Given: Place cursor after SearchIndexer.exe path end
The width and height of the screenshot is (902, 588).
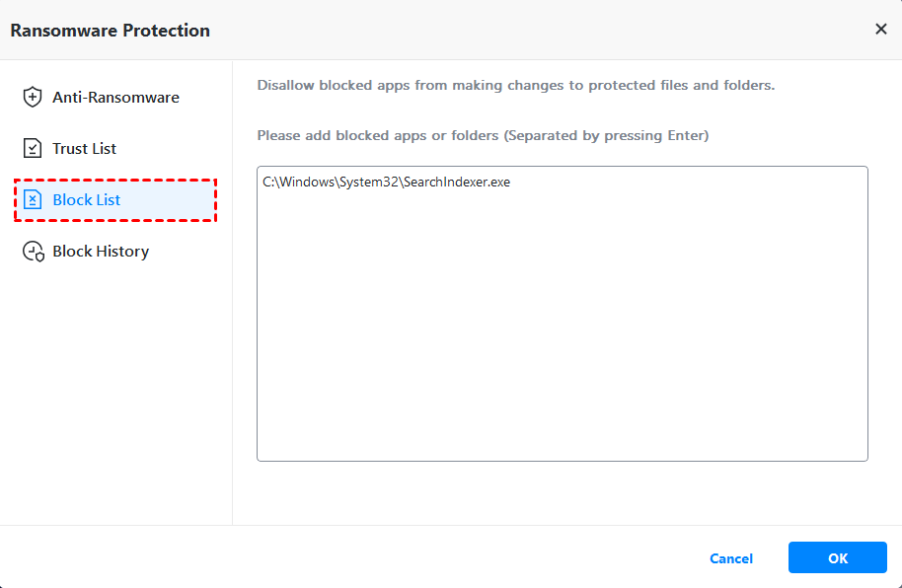Looking at the screenshot, I should tap(511, 183).
